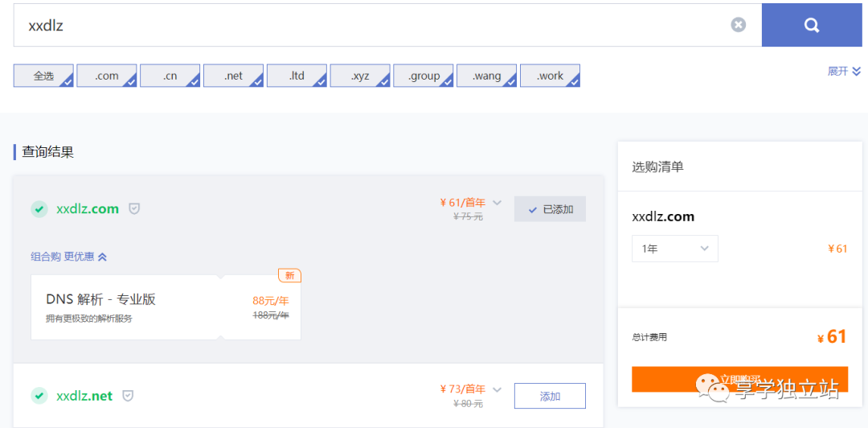Click the 88元/年 bundle price
The width and height of the screenshot is (868, 428).
pos(271,301)
